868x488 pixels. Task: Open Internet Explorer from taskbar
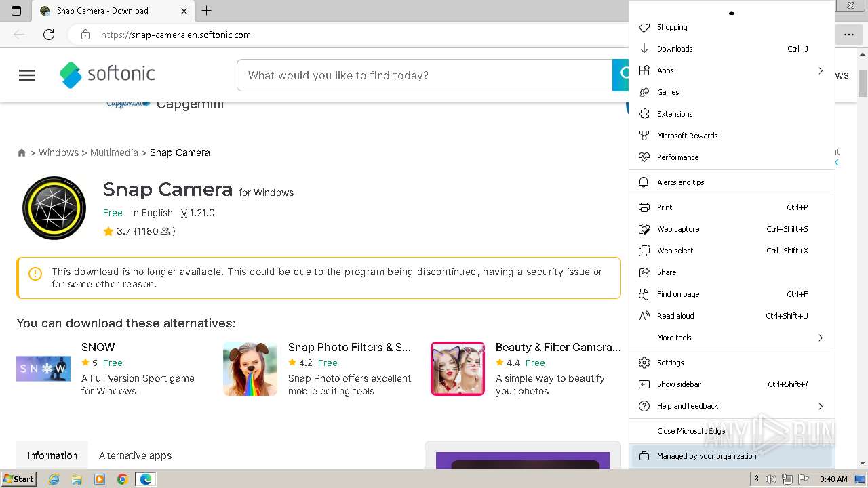(x=54, y=479)
